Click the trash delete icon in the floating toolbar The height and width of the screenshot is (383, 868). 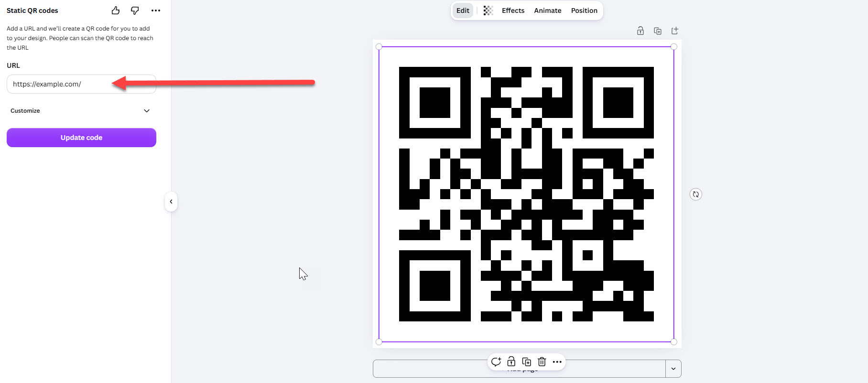542,362
